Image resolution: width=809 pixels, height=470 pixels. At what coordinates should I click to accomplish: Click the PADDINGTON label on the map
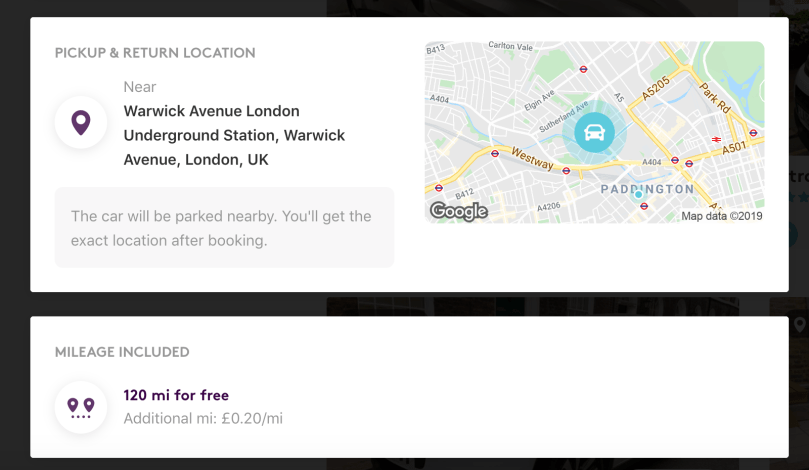coord(647,189)
